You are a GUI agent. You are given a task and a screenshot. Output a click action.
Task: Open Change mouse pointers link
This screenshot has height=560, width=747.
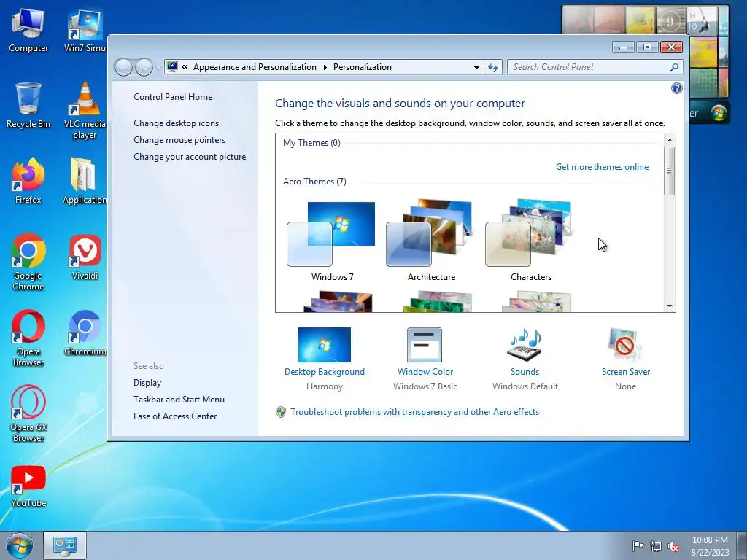(x=179, y=139)
